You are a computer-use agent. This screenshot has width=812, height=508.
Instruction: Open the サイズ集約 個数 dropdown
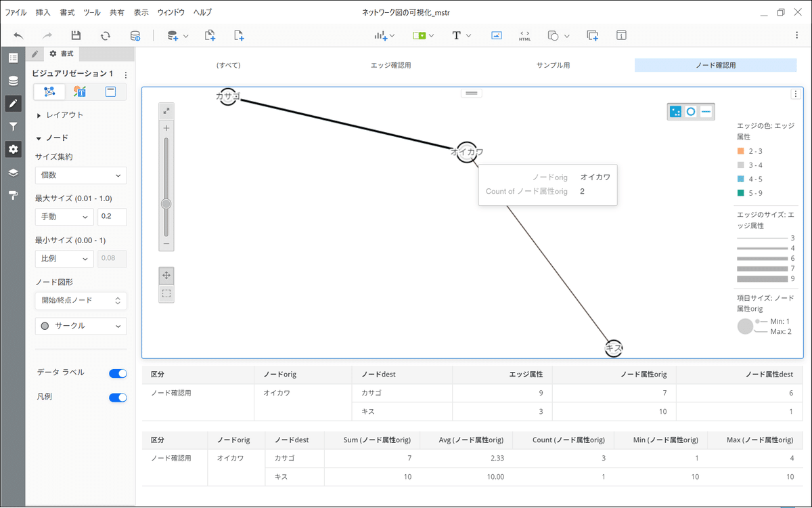point(81,175)
